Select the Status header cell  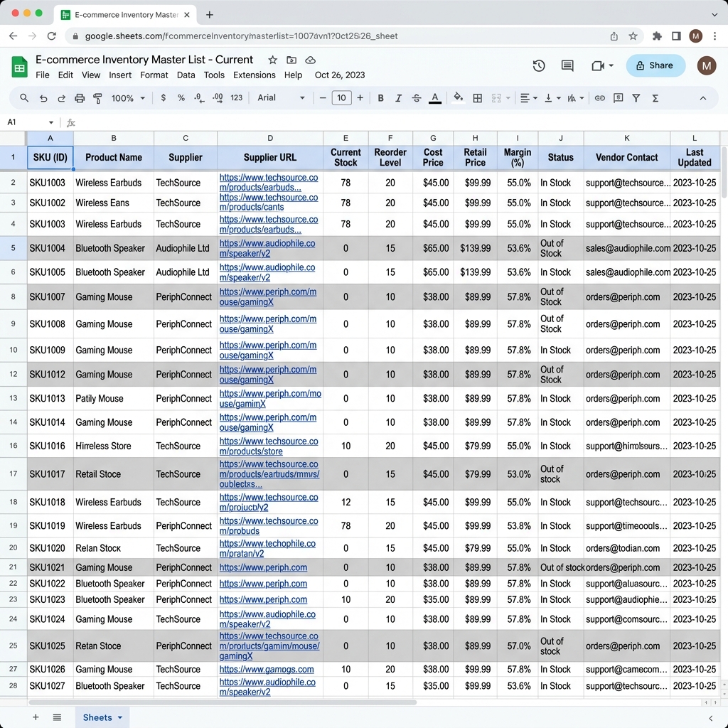point(560,157)
